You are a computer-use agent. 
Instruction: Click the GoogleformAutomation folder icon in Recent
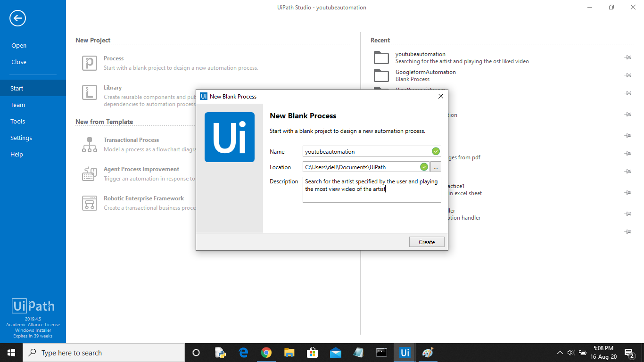tap(381, 75)
